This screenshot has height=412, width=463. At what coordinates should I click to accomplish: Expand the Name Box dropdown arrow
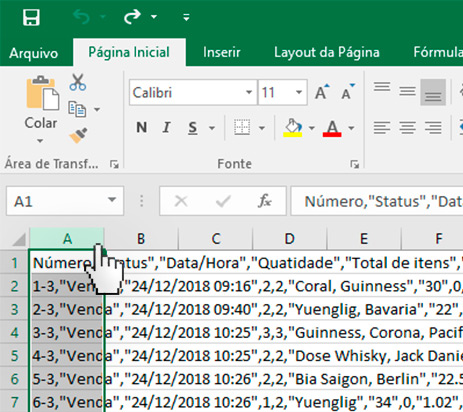112,200
